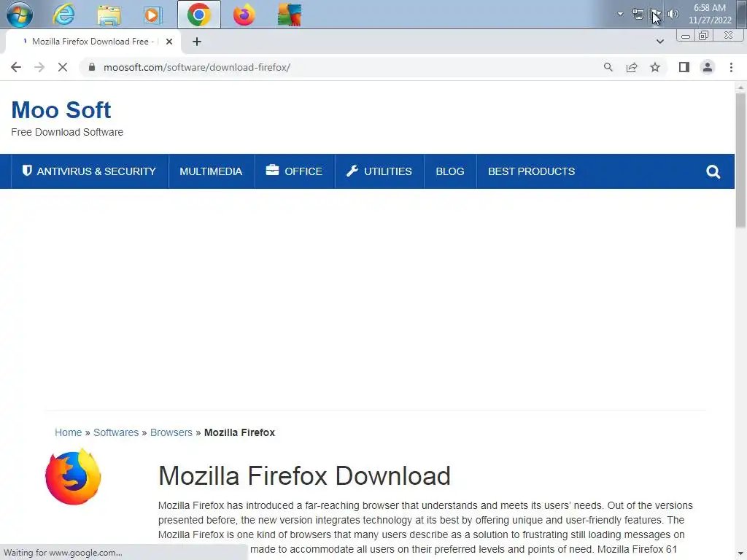Open a new tab with plus button
The height and width of the screenshot is (560, 747).
point(197,42)
